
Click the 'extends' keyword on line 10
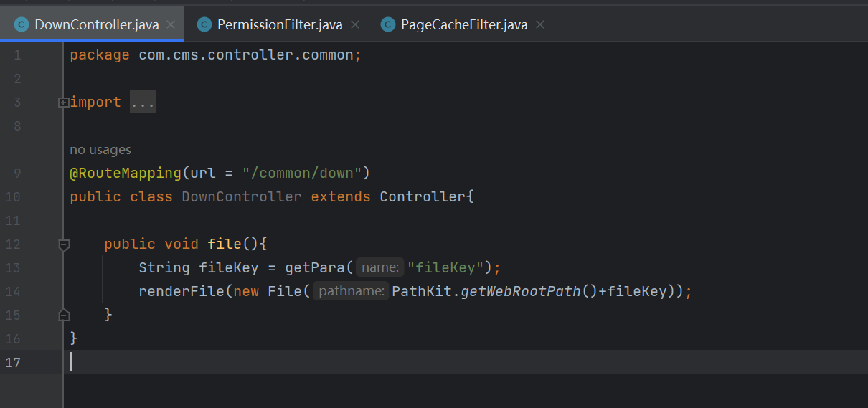[341, 196]
